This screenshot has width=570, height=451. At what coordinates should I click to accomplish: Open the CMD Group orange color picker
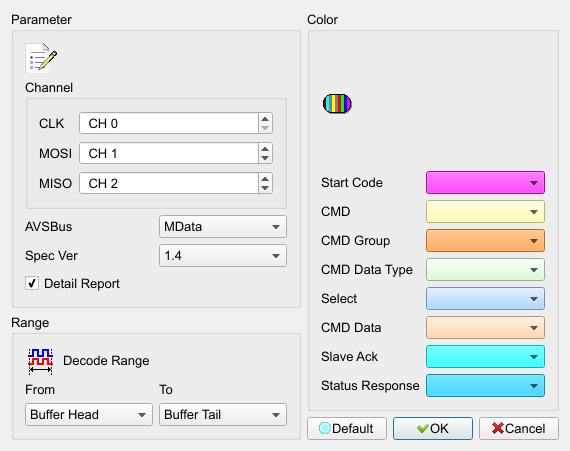(485, 241)
